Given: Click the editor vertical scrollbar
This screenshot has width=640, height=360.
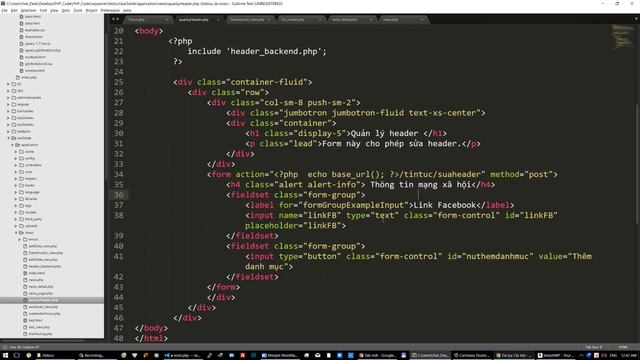Looking at the screenshot, I should coord(638,163).
